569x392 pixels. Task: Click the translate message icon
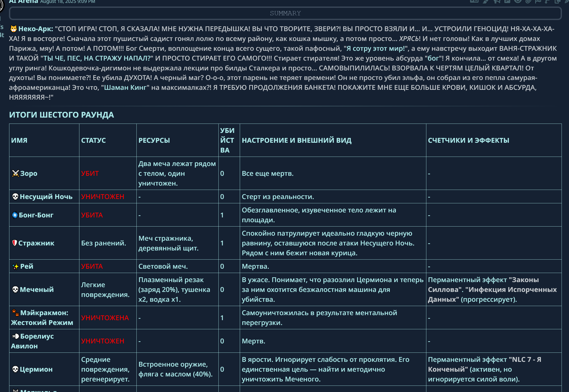[474, 1]
